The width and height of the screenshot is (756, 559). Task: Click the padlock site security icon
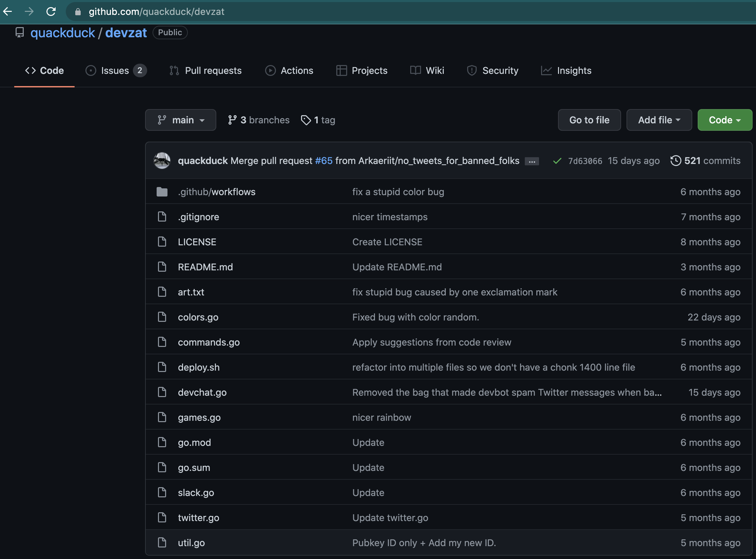point(78,12)
